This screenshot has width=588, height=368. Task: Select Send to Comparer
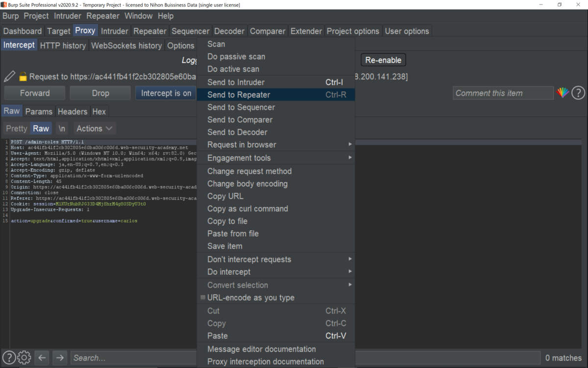pos(275,120)
